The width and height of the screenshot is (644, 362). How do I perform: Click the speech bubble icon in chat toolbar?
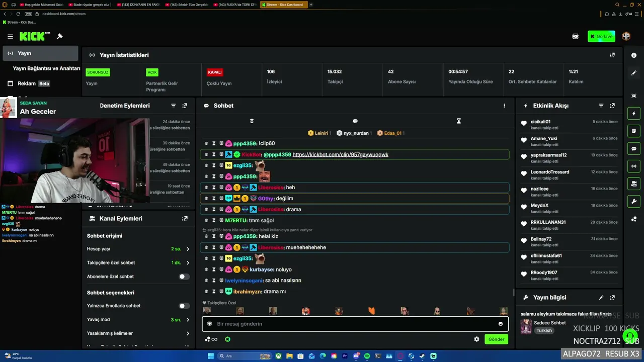[355, 121]
